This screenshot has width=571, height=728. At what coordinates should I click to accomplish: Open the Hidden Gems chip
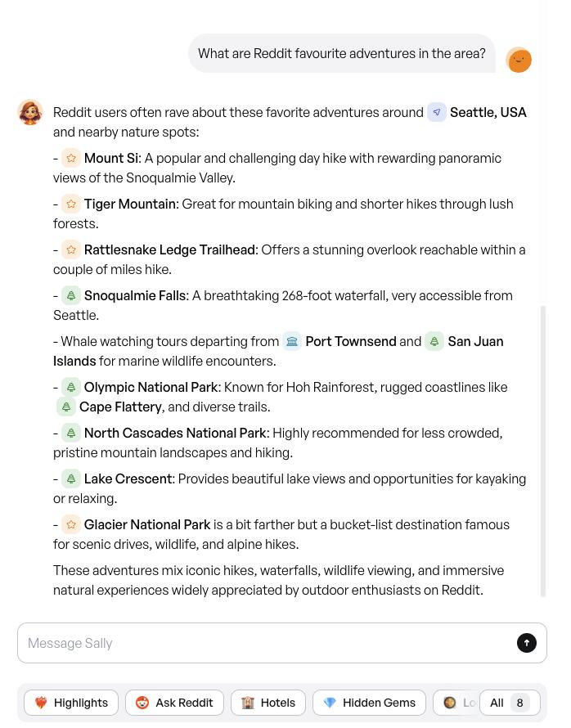coord(369,703)
